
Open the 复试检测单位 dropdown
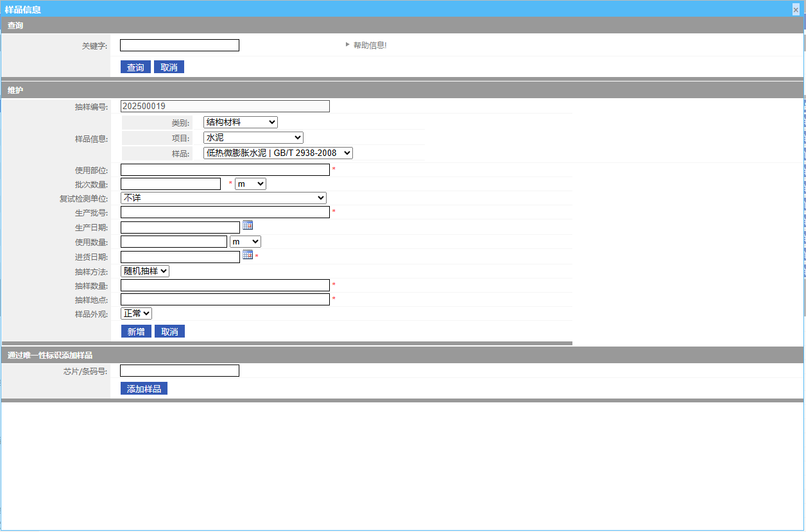pyautogui.click(x=223, y=198)
